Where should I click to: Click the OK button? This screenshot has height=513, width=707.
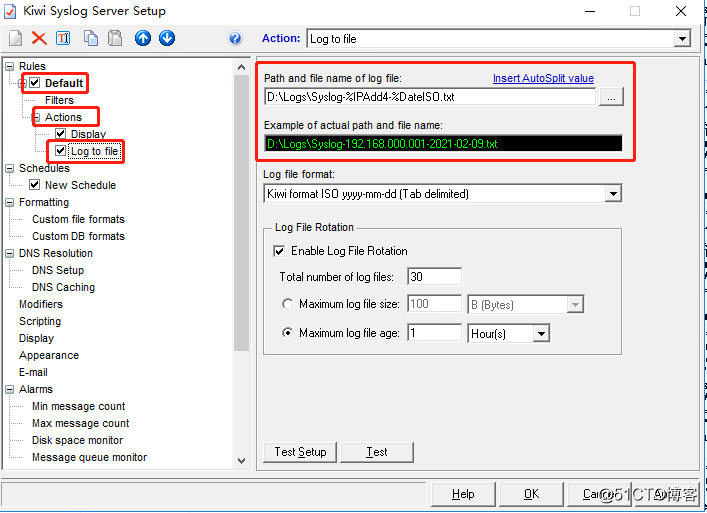pos(531,495)
